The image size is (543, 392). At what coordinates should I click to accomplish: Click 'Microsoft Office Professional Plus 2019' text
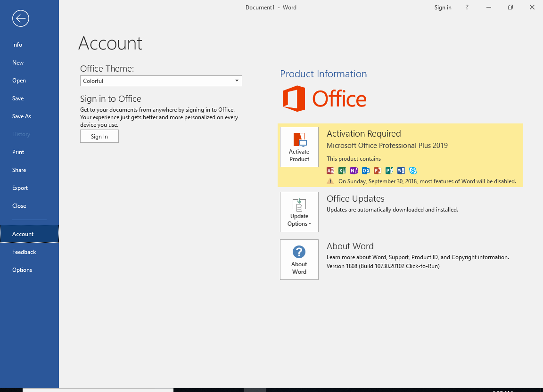coord(387,146)
